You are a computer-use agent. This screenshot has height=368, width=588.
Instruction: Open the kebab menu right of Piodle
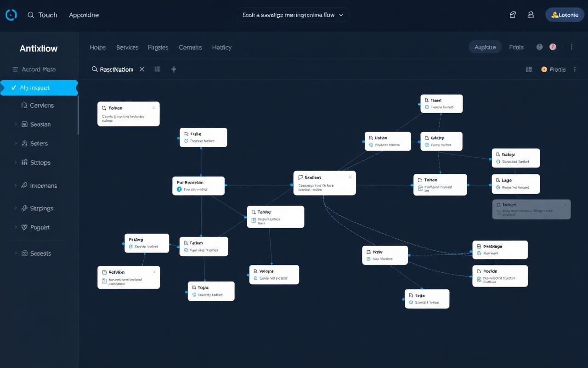click(x=575, y=69)
